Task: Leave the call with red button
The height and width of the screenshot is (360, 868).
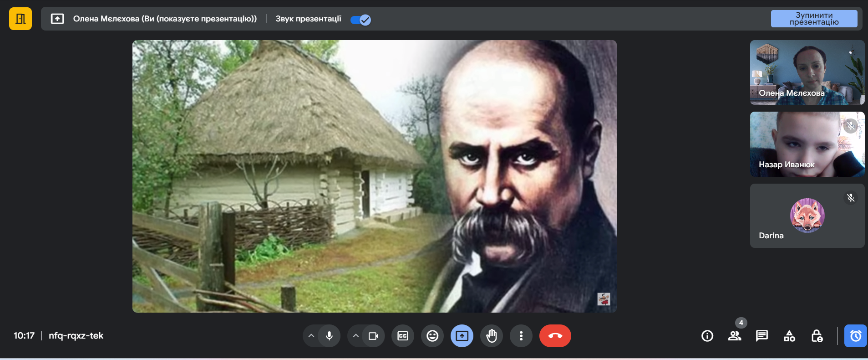Action: [x=555, y=336]
